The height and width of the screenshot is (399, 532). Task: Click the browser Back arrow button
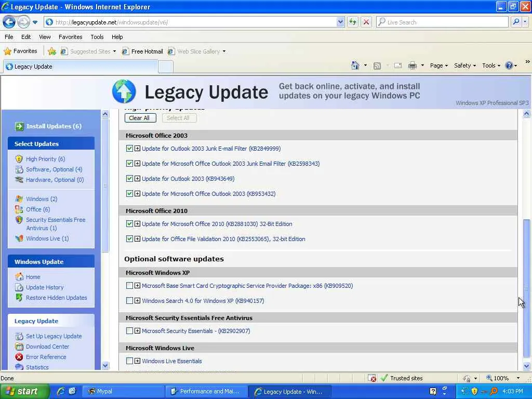point(9,22)
